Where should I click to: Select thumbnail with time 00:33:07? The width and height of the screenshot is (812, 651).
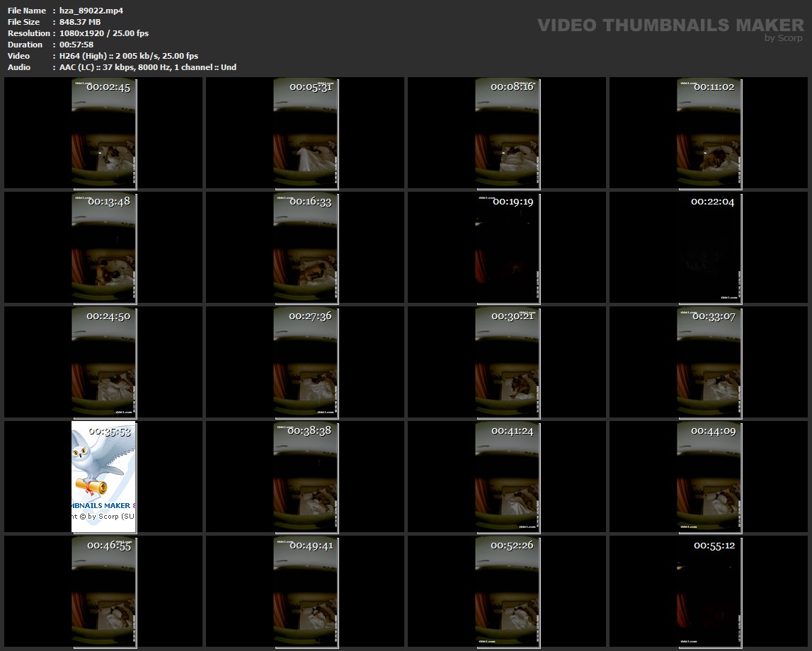point(709,362)
